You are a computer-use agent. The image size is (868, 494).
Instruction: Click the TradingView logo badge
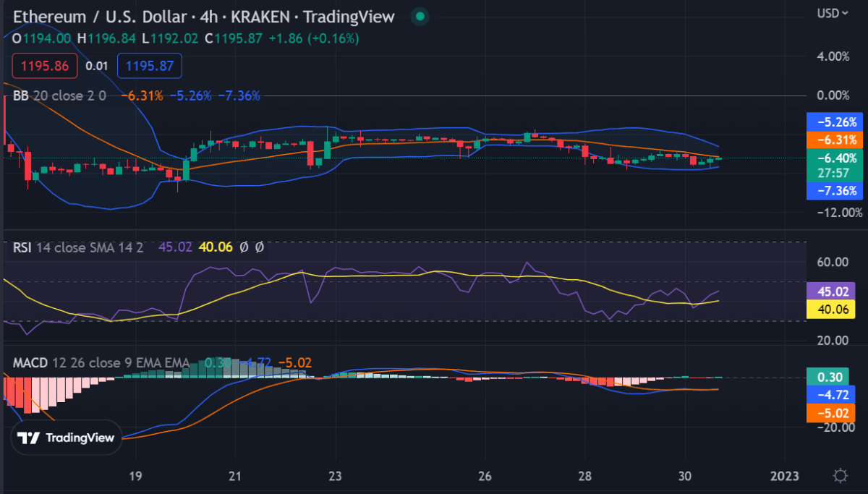click(67, 438)
